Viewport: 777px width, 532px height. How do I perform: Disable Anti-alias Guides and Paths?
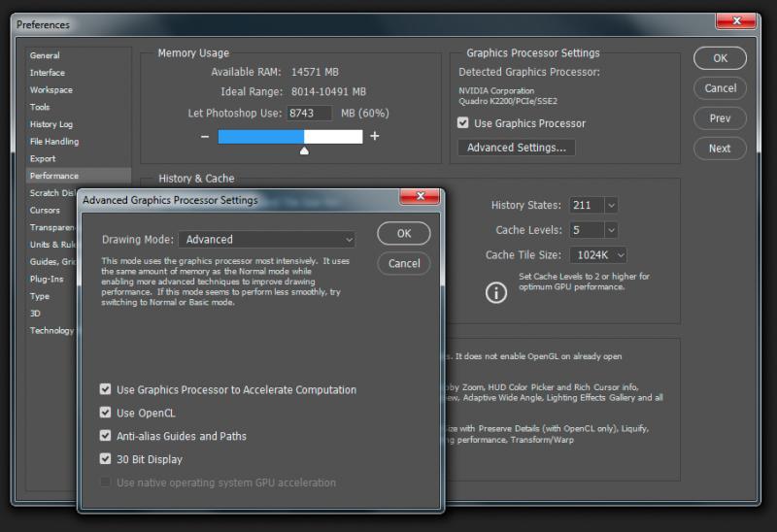point(105,436)
